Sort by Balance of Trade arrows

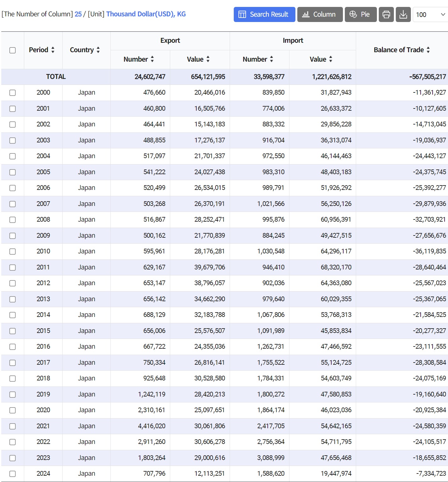428,50
